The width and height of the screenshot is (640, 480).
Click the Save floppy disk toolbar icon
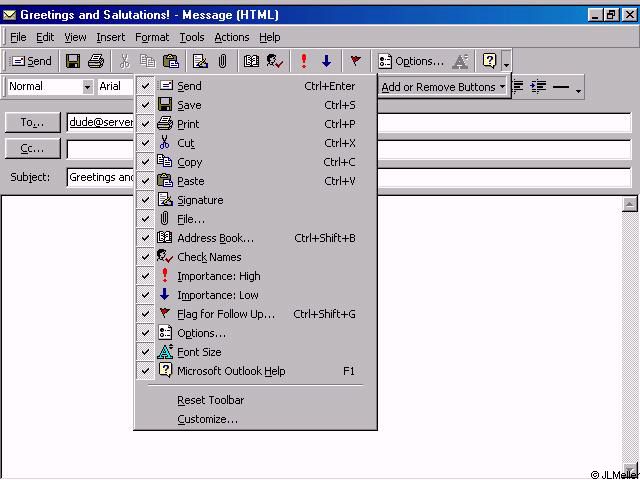73,61
